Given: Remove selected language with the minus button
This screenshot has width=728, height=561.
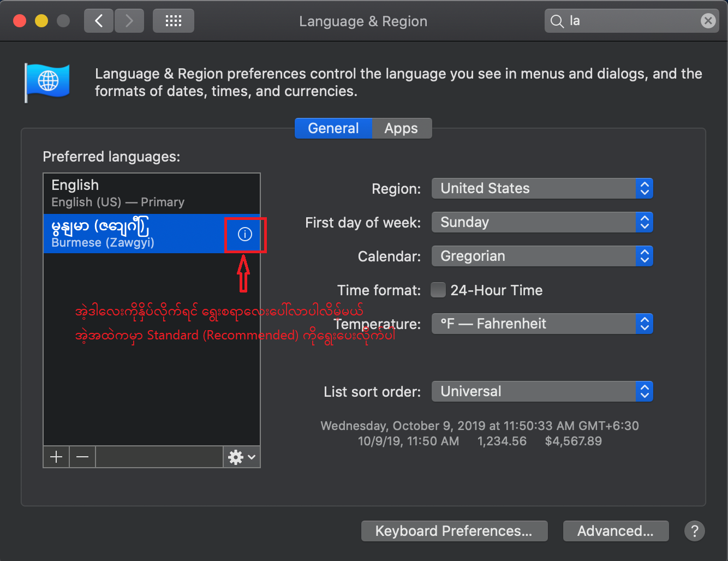Looking at the screenshot, I should coord(82,457).
